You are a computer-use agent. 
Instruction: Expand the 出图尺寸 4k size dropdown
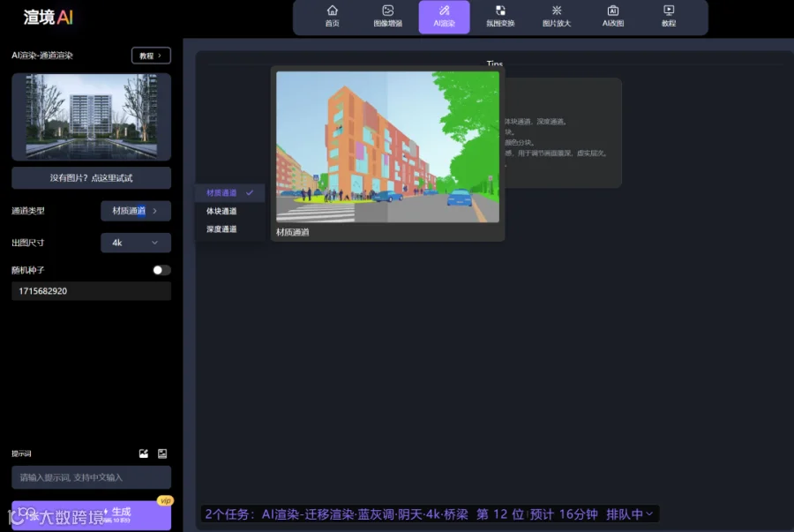point(136,243)
